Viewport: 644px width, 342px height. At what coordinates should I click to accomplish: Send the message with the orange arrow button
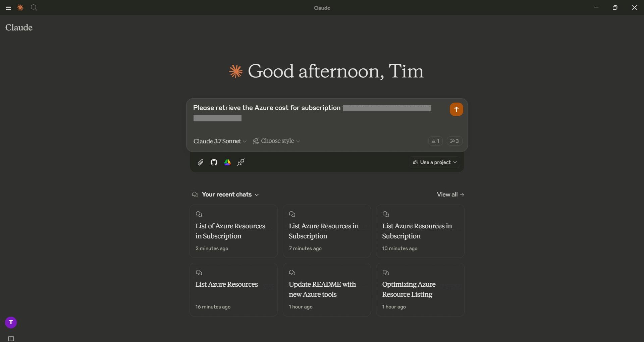click(456, 109)
